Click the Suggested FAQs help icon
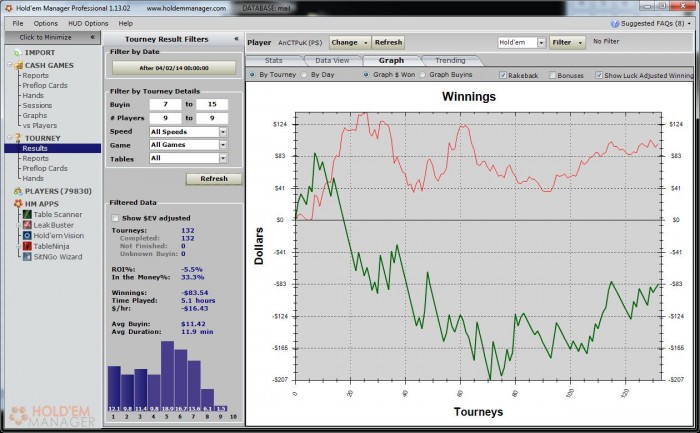This screenshot has width=700, height=433. click(x=615, y=24)
